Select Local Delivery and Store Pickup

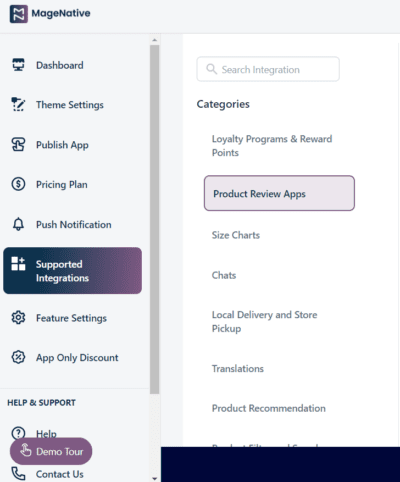(265, 322)
